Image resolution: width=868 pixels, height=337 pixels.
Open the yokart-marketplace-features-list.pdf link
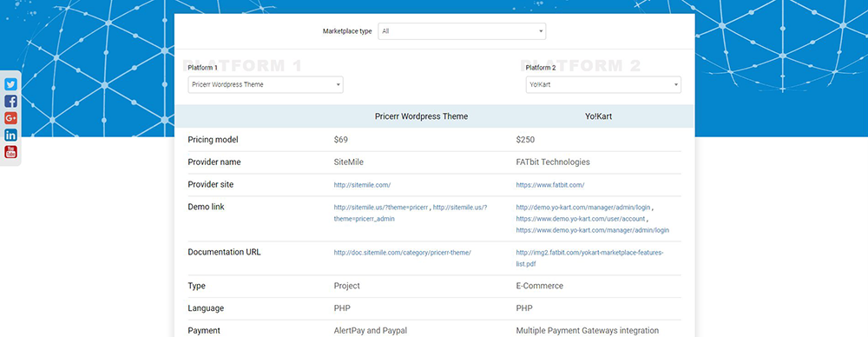pos(589,258)
